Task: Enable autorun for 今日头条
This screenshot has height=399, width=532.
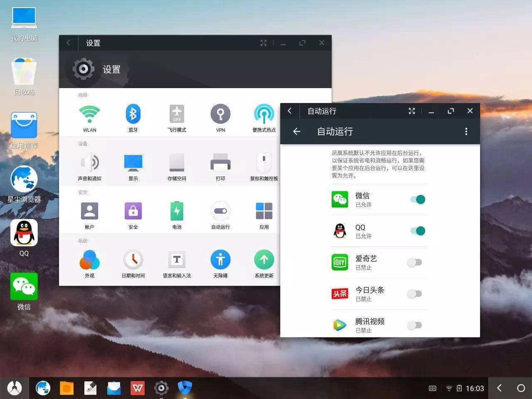Action: [x=414, y=294]
